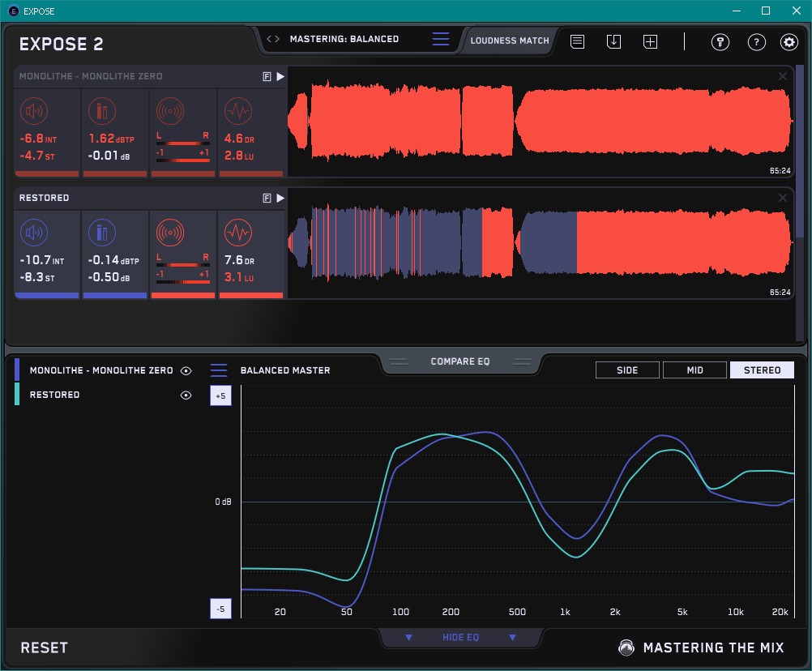
Task: Click the stereo field icon on Restored track
Action: [x=169, y=233]
